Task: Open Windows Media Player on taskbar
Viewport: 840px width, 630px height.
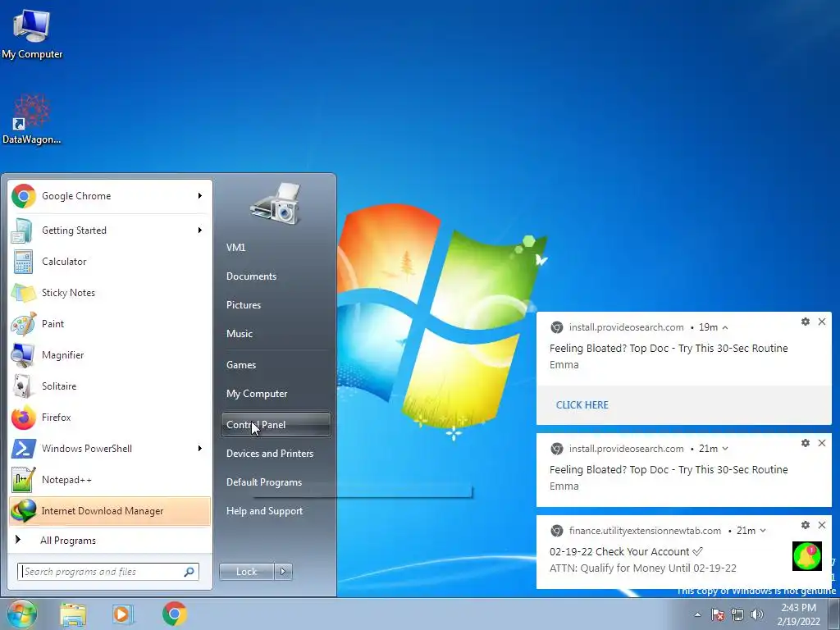Action: (122, 614)
